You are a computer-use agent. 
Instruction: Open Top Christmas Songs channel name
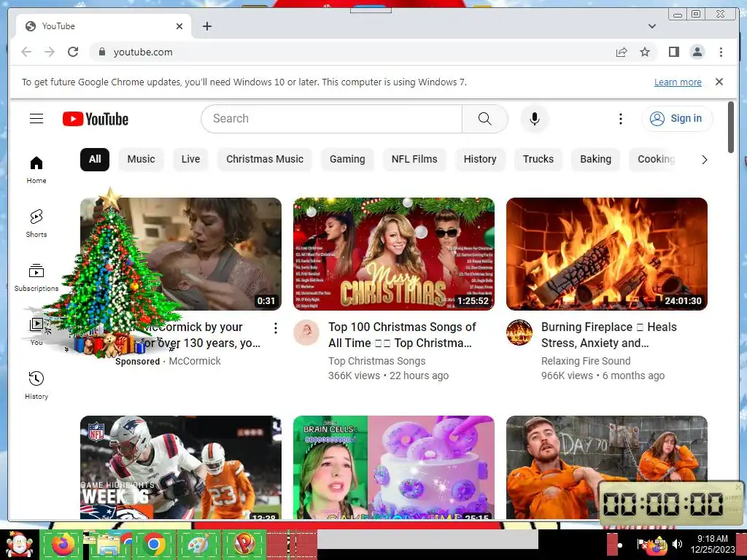point(377,361)
